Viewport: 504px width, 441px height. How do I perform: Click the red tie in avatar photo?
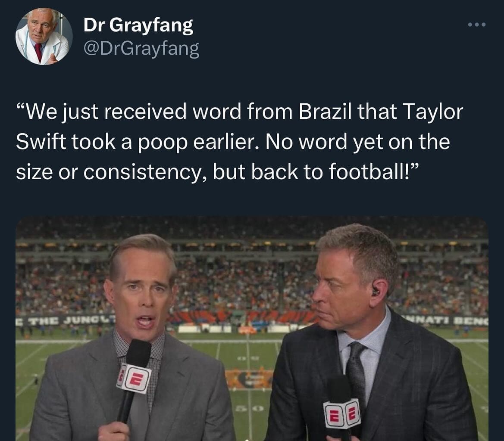coord(38,52)
